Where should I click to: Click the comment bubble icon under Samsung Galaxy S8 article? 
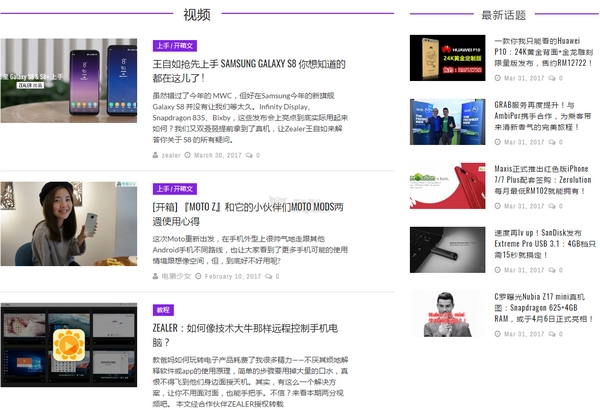[250, 155]
